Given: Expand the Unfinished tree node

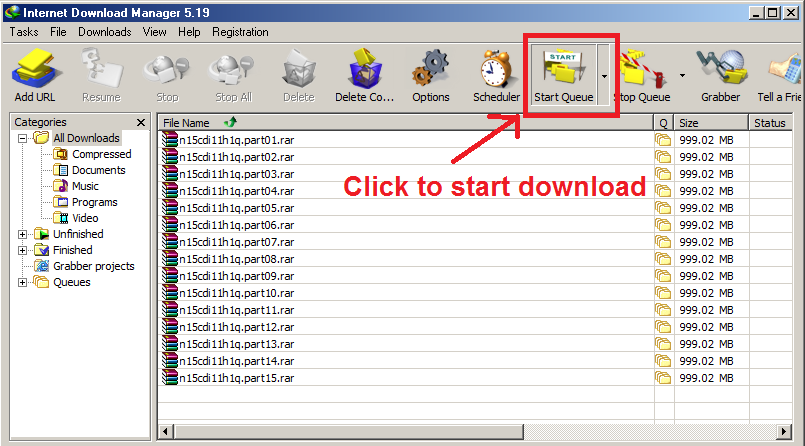Looking at the screenshot, I should tap(22, 234).
